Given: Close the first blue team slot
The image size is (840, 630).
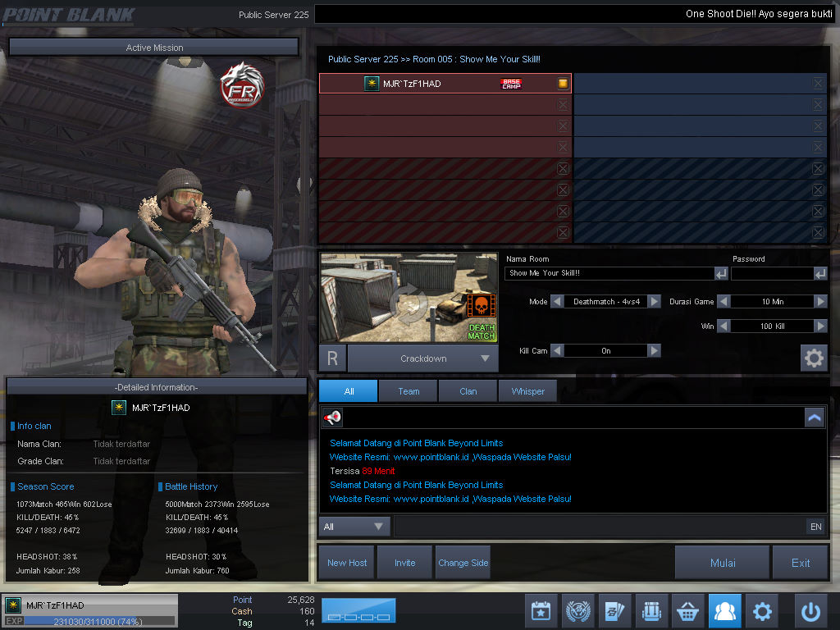Looking at the screenshot, I should pos(818,84).
